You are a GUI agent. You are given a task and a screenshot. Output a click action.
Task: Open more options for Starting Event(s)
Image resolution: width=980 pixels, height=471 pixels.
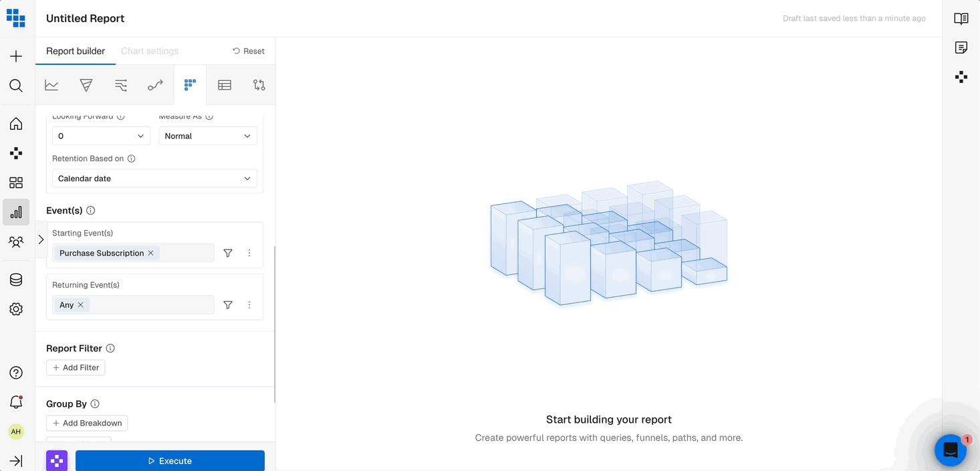pos(249,253)
